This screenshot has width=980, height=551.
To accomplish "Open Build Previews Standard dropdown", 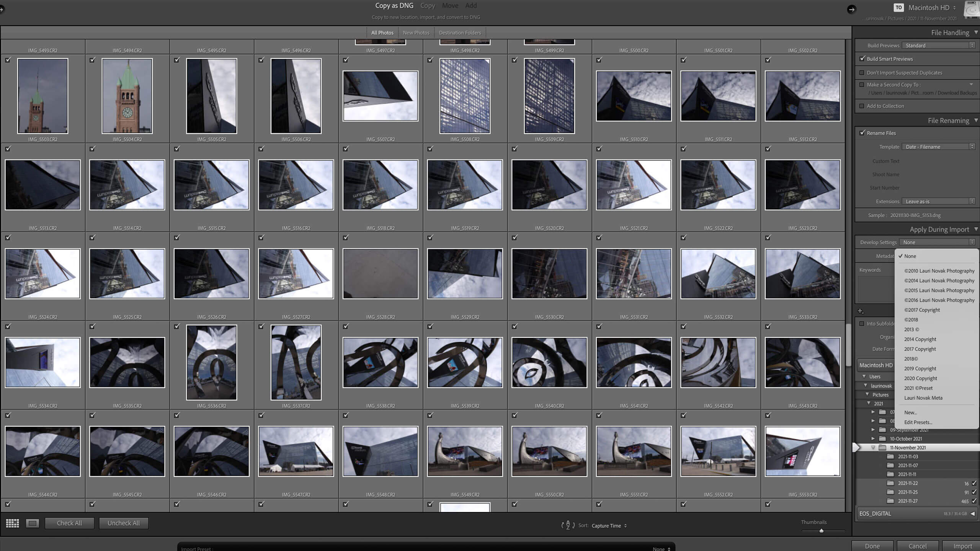I will click(938, 46).
